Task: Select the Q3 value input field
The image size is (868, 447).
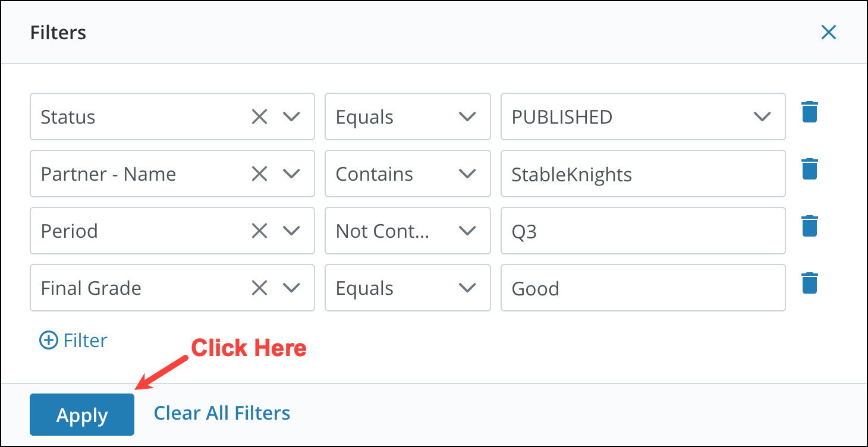Action: point(643,231)
